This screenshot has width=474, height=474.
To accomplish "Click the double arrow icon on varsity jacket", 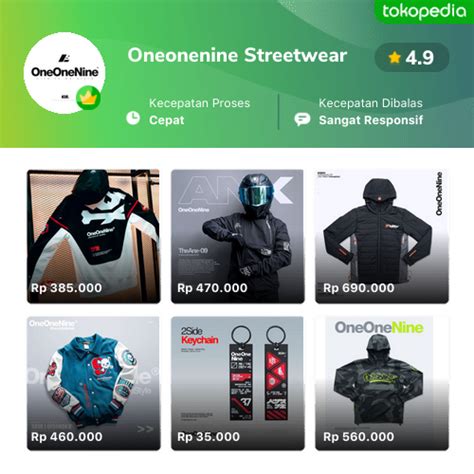I will (x=145, y=429).
